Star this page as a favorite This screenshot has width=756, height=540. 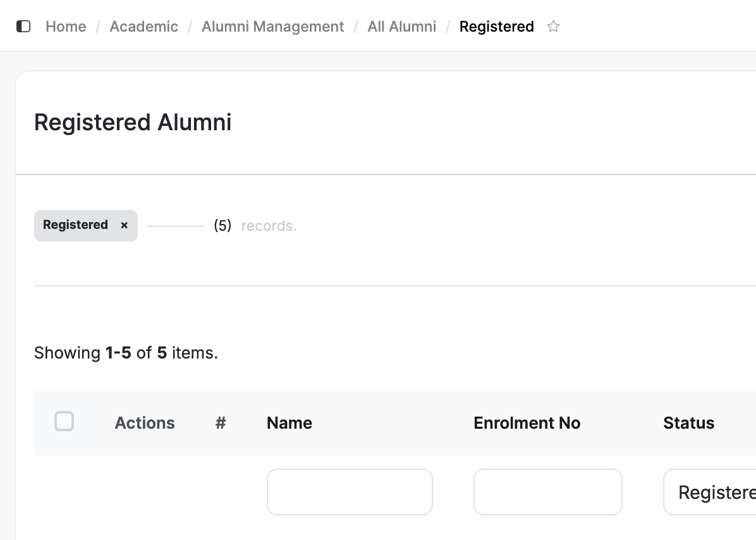[554, 27]
